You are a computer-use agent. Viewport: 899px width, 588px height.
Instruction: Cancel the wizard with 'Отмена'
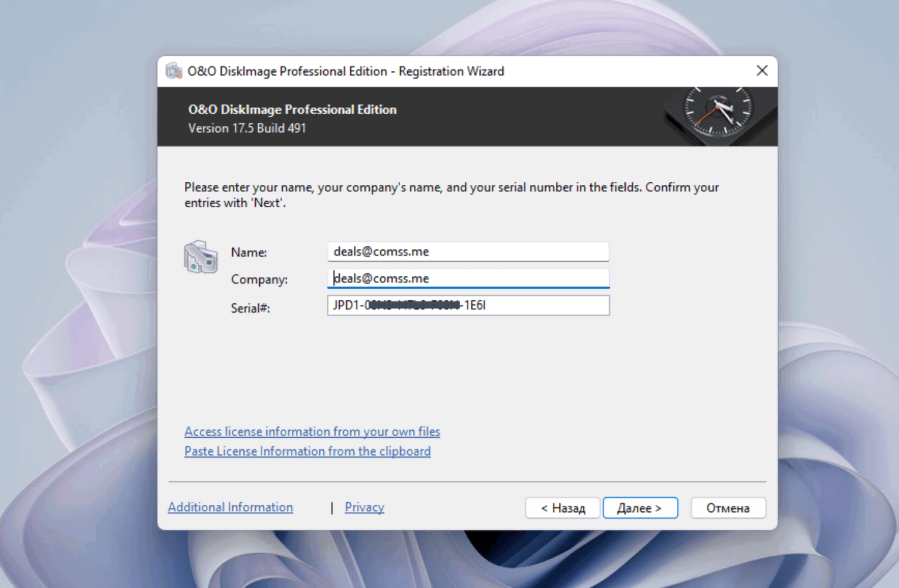[728, 508]
